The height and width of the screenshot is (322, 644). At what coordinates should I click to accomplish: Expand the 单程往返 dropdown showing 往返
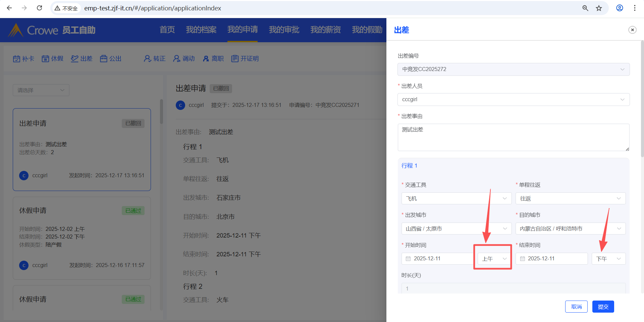click(570, 198)
